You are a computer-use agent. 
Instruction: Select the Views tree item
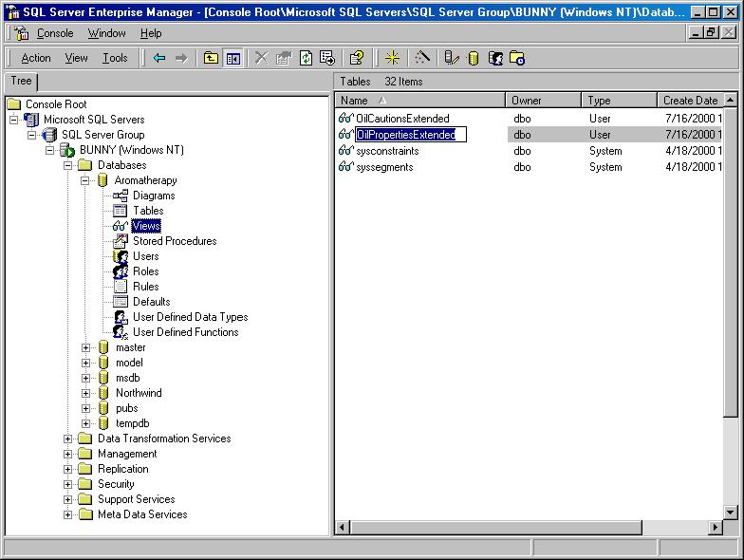(x=146, y=226)
